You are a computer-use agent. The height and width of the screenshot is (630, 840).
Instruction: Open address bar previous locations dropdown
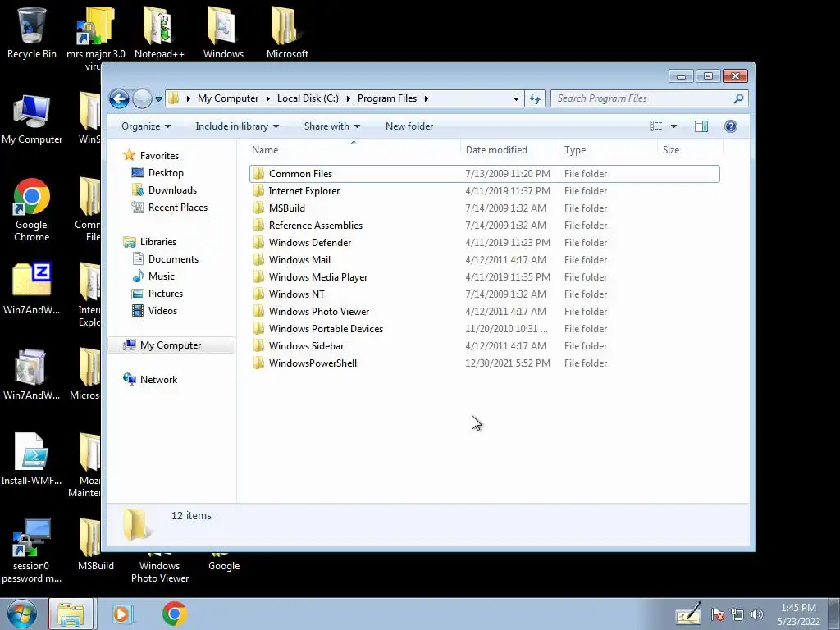click(x=516, y=98)
